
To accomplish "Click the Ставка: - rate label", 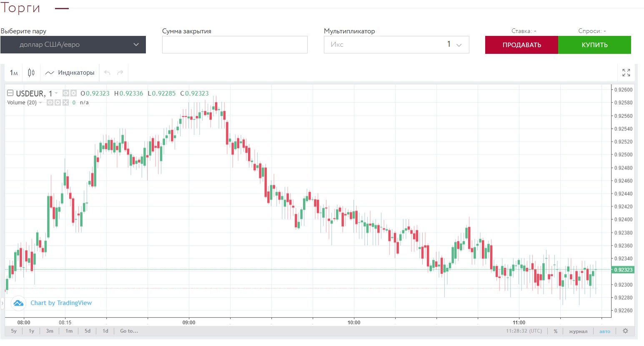I will tap(524, 31).
